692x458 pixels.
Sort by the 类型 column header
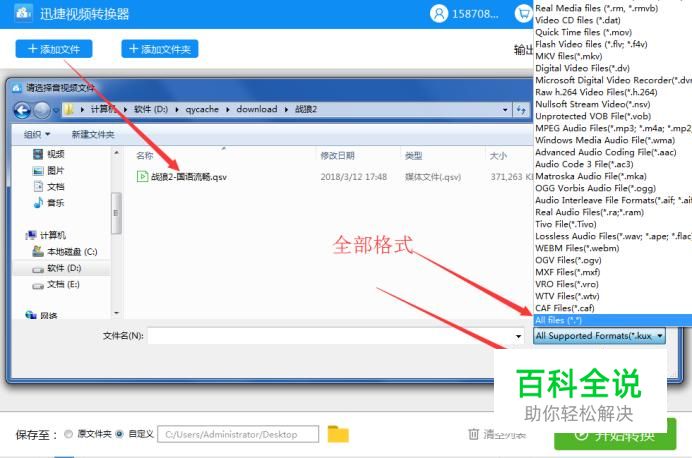point(414,155)
